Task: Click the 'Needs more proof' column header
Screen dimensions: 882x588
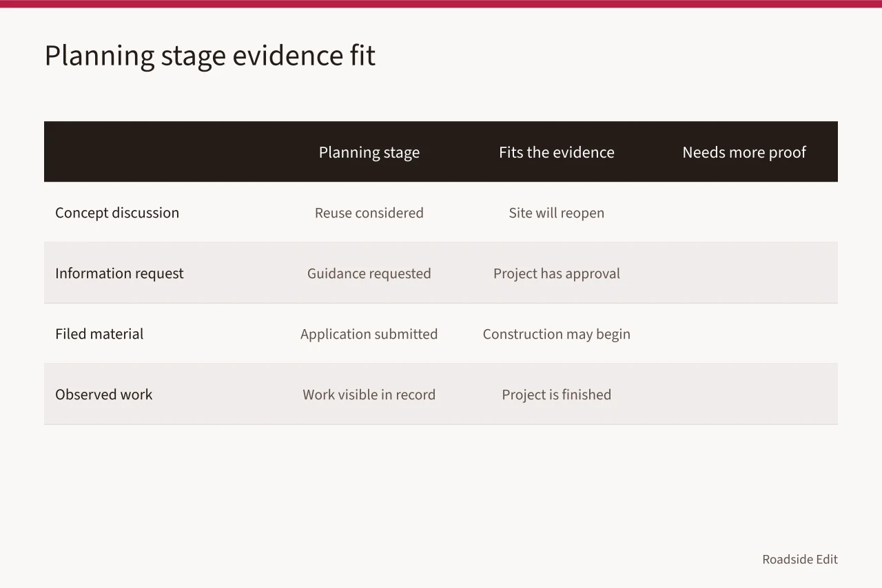Action: point(744,152)
